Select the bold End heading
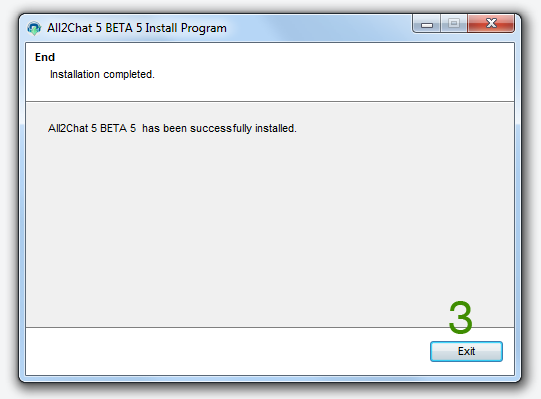Image resolution: width=541 pixels, height=399 pixels. 45,57
